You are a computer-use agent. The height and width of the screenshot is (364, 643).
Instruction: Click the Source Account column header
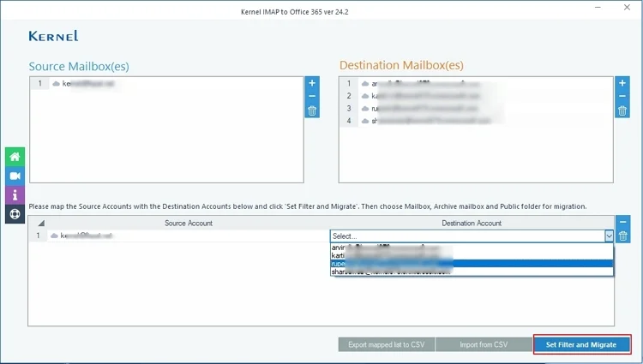(x=189, y=224)
